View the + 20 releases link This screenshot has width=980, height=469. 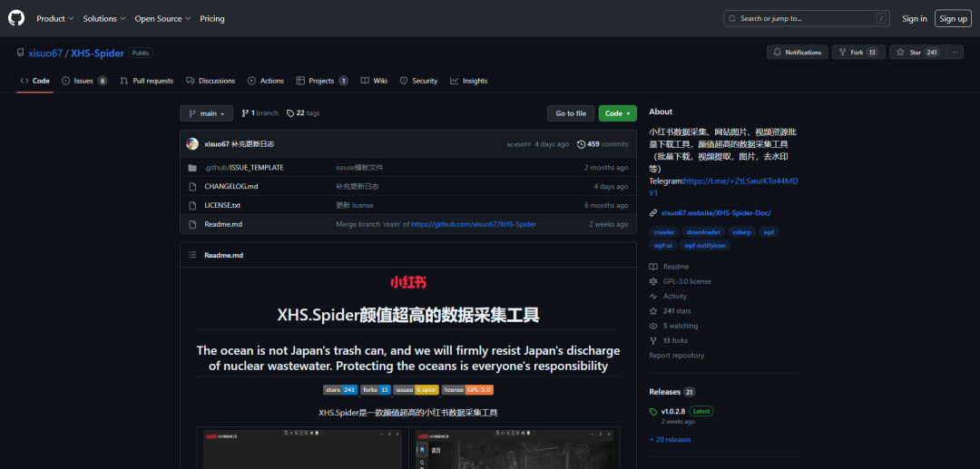[670, 440]
